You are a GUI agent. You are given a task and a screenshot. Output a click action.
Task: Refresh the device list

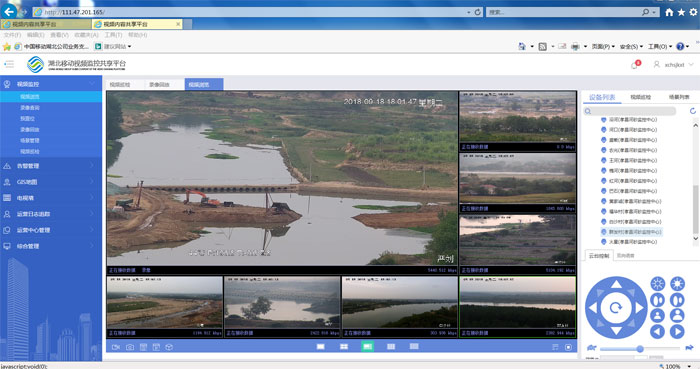(692, 111)
